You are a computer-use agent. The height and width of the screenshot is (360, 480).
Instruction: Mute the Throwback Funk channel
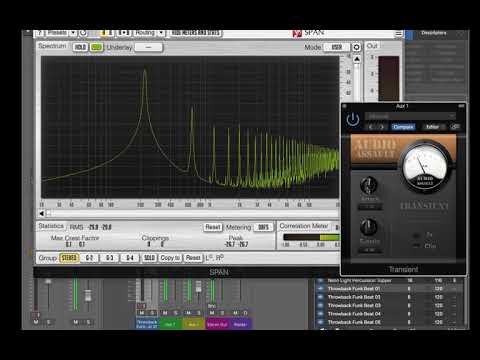click(x=142, y=313)
